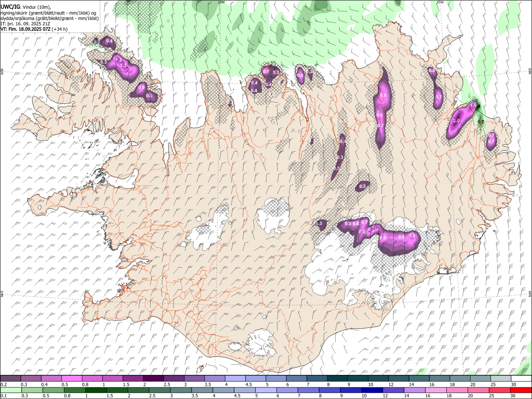Click the pale green 0.1 rain scale swatch
Viewport: 532px width, 399px height.
(11, 390)
